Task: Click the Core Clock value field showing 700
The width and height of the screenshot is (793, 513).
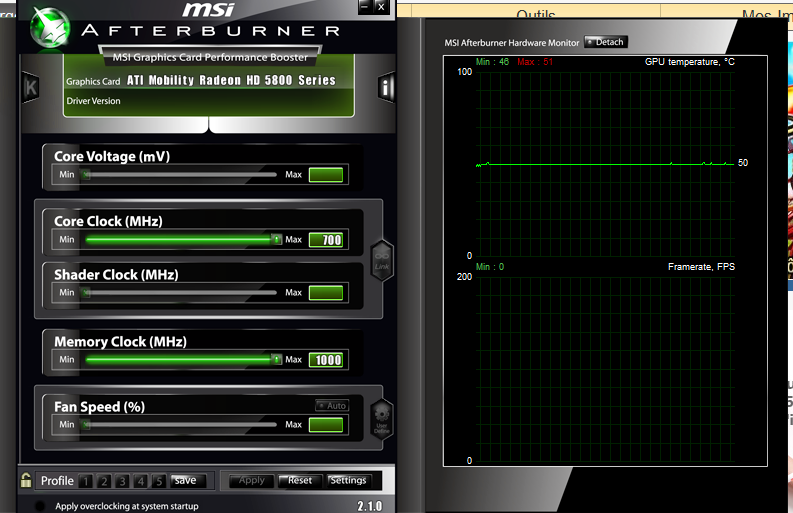Action: click(x=326, y=240)
